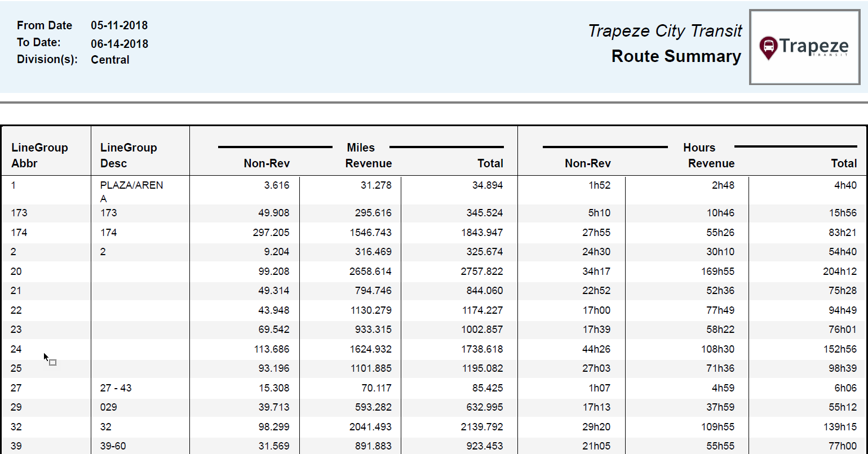Image resolution: width=868 pixels, height=454 pixels.
Task: Click the LineGroup Desc column header
Action: tap(129, 155)
